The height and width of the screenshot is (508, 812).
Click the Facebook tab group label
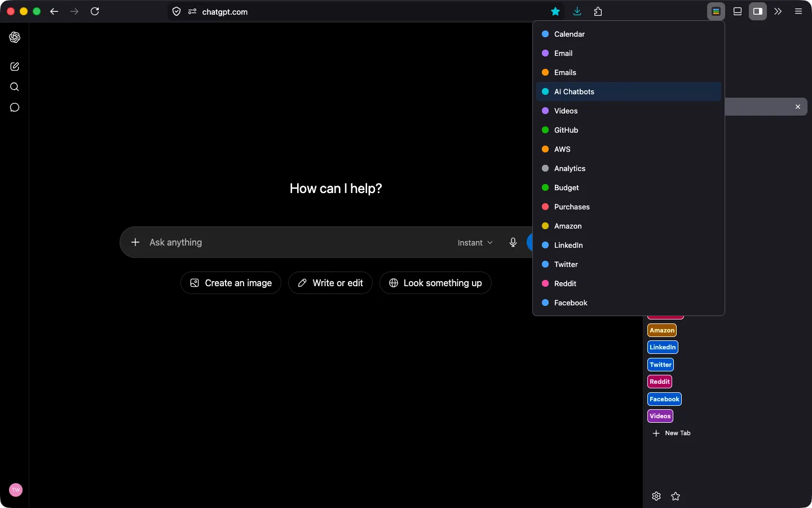pyautogui.click(x=664, y=399)
